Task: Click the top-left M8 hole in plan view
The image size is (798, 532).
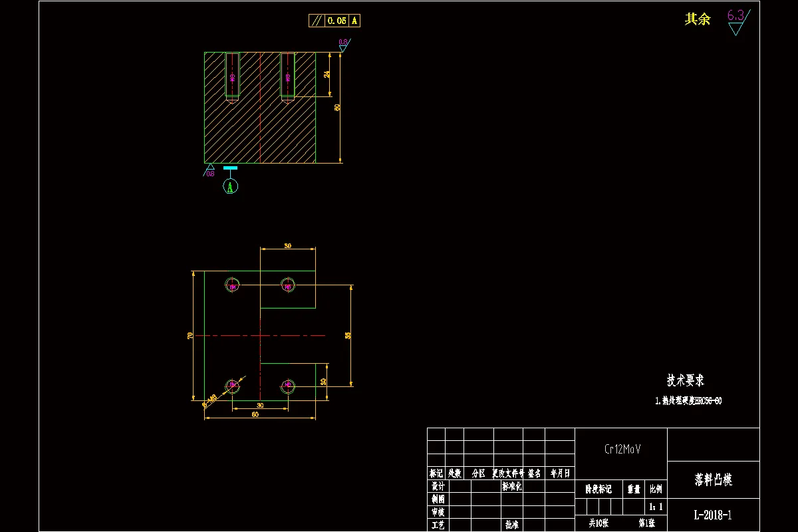Action: point(232,285)
